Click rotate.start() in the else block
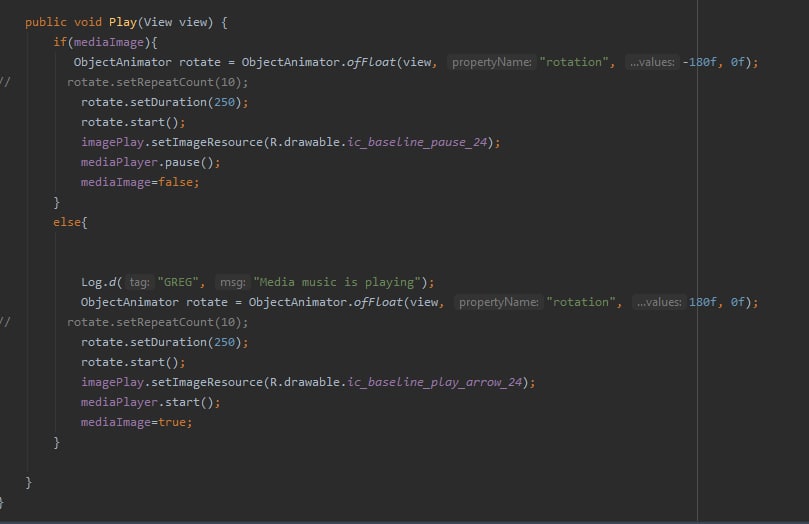Screen dimensions: 809x524 [x=133, y=363]
